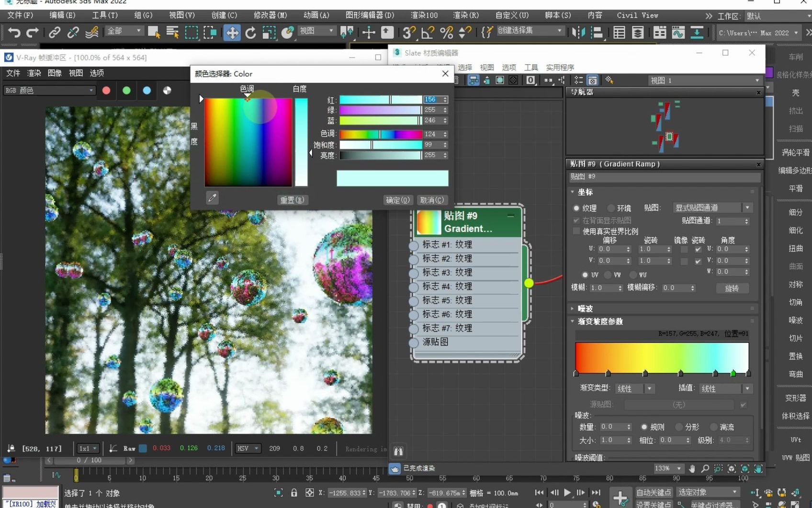
Task: Pick the rectangular selection region tool
Action: pos(191,33)
